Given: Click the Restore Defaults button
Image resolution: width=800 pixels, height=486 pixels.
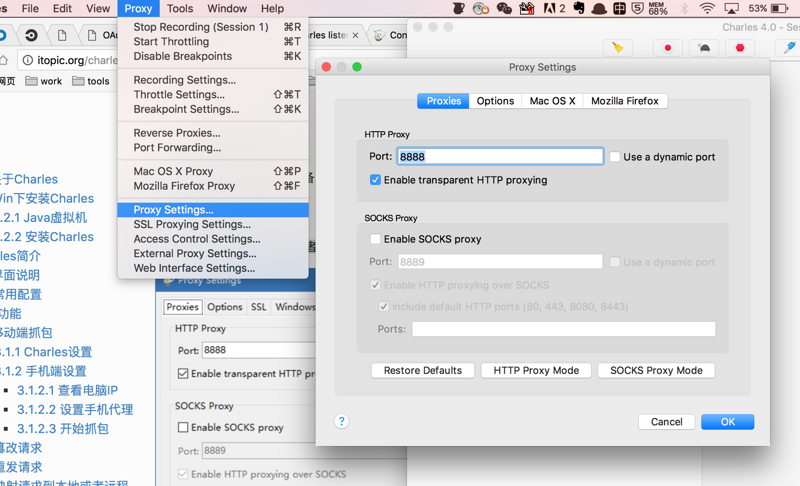Looking at the screenshot, I should (x=422, y=370).
